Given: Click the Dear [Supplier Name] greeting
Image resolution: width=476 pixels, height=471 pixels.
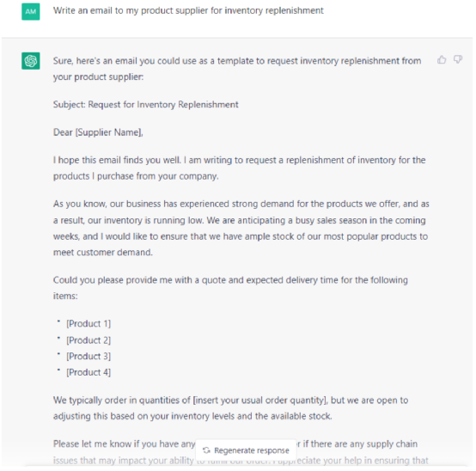Looking at the screenshot, I should 98,132.
